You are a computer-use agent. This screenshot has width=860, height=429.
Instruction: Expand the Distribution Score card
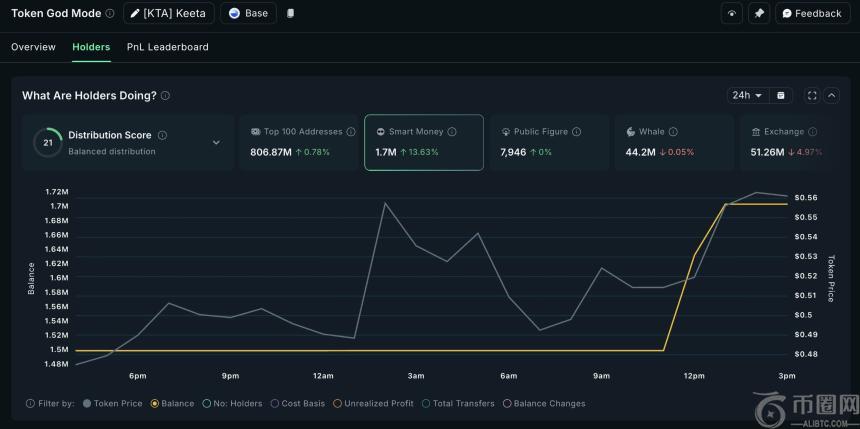tap(216, 142)
